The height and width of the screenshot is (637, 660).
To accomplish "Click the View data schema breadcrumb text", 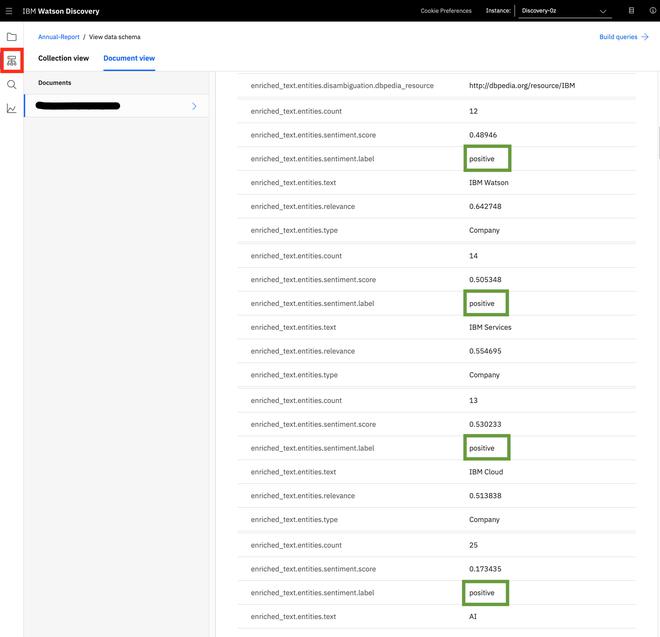I will 115,37.
